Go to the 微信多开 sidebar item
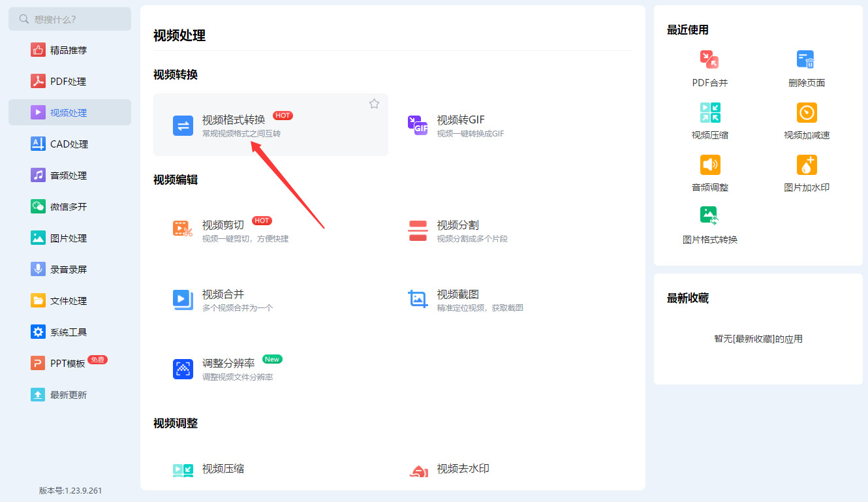This screenshot has width=868, height=502. point(70,206)
